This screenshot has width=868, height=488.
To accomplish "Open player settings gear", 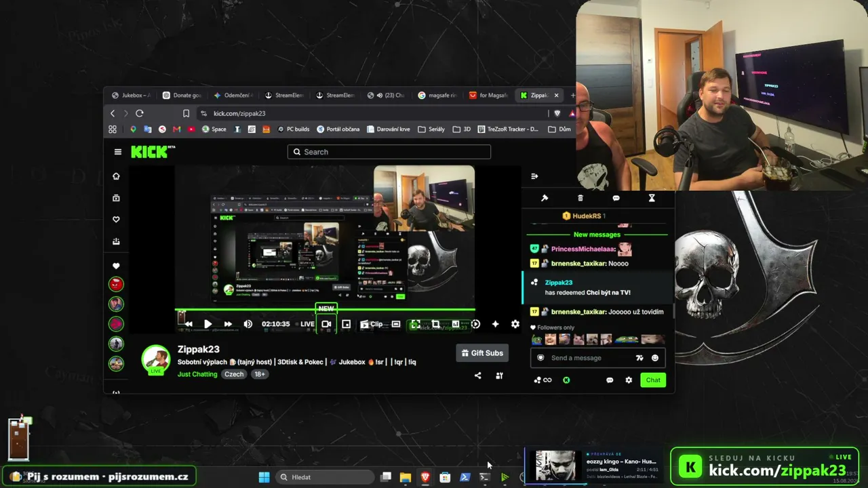I will coord(515,324).
